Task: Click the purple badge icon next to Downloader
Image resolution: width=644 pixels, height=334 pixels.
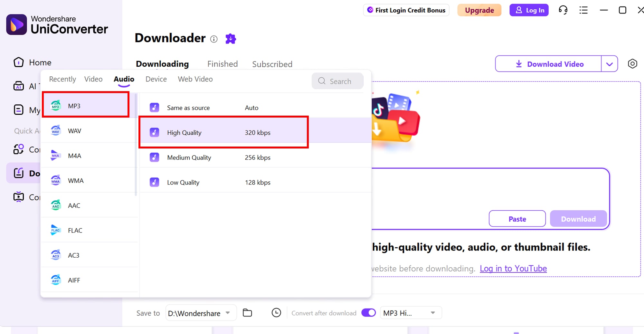Action: (231, 39)
